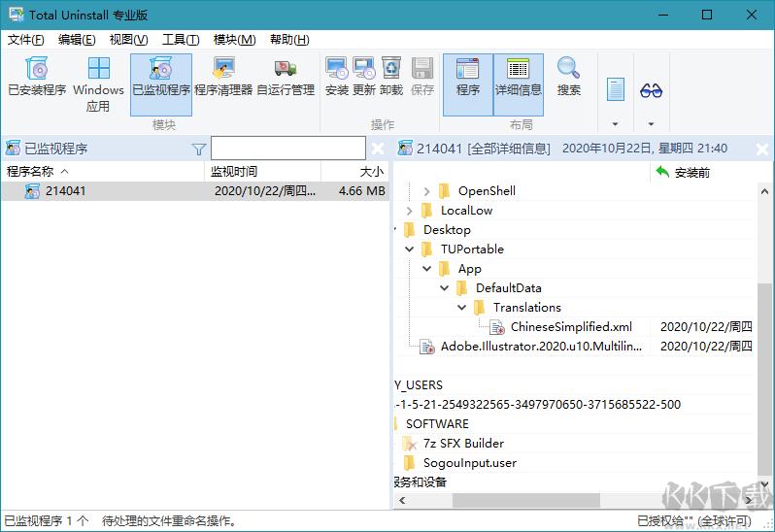Open Autorun Manager (自运行管理)
The height and width of the screenshot is (532, 775).
coord(286,77)
